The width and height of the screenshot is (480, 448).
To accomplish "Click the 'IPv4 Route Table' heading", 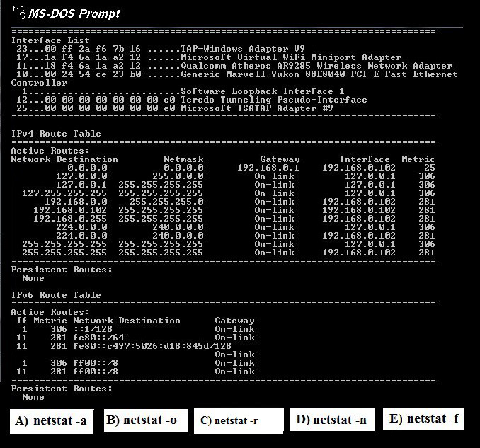I will click(x=56, y=134).
